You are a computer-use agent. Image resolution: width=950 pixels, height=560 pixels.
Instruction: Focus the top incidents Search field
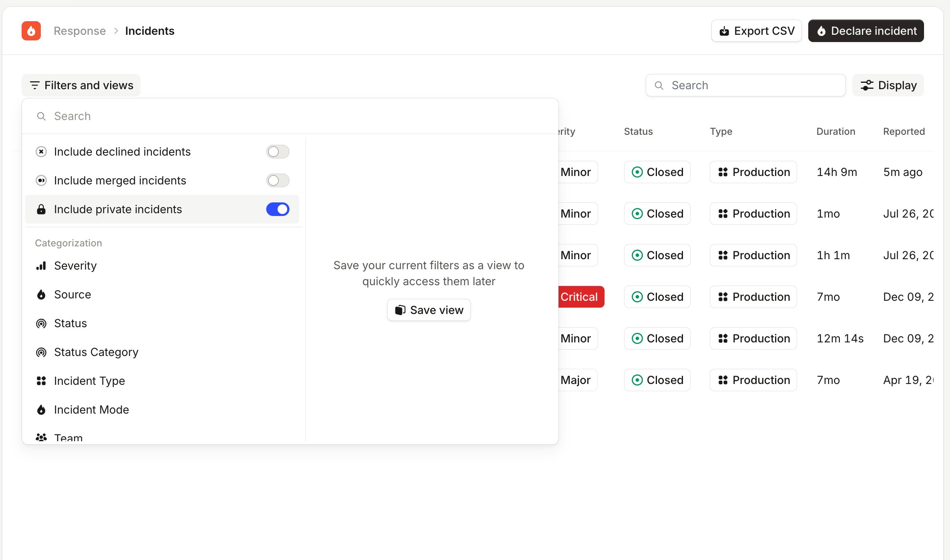(x=745, y=85)
